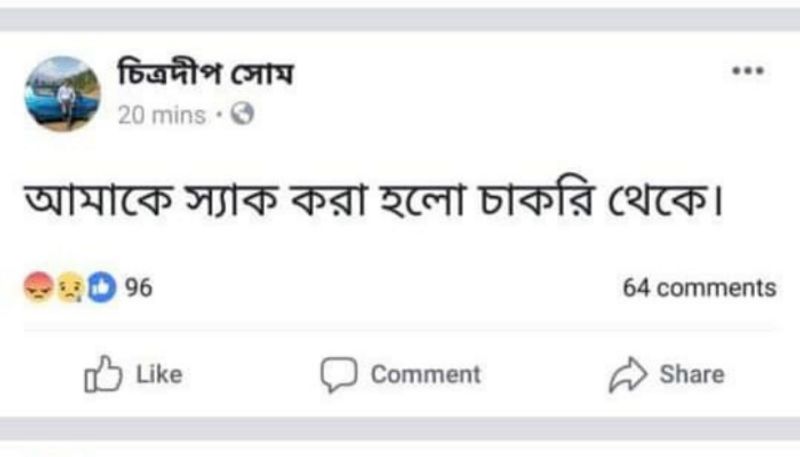Open the author's profile picture
This screenshot has width=800, height=457.
point(63,93)
